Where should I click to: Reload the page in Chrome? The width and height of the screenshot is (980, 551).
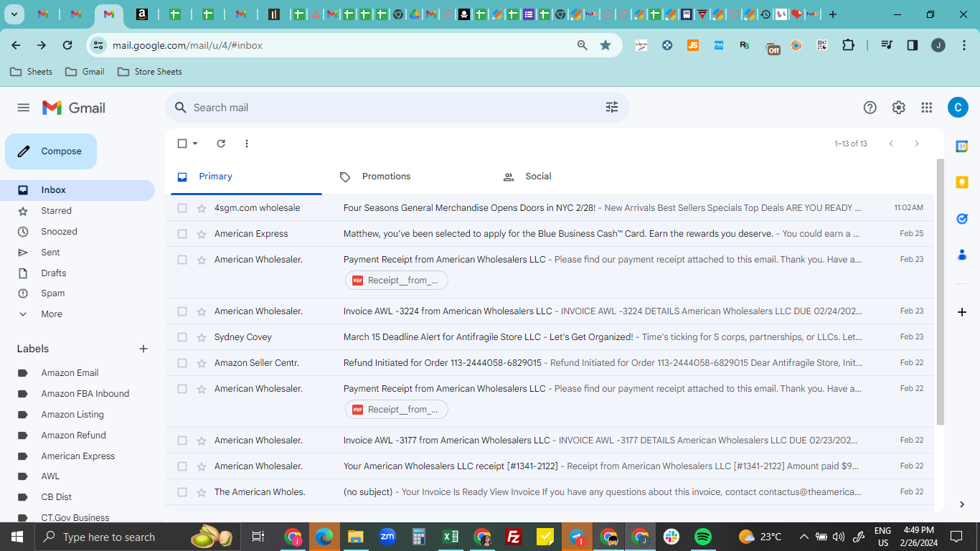click(x=67, y=45)
